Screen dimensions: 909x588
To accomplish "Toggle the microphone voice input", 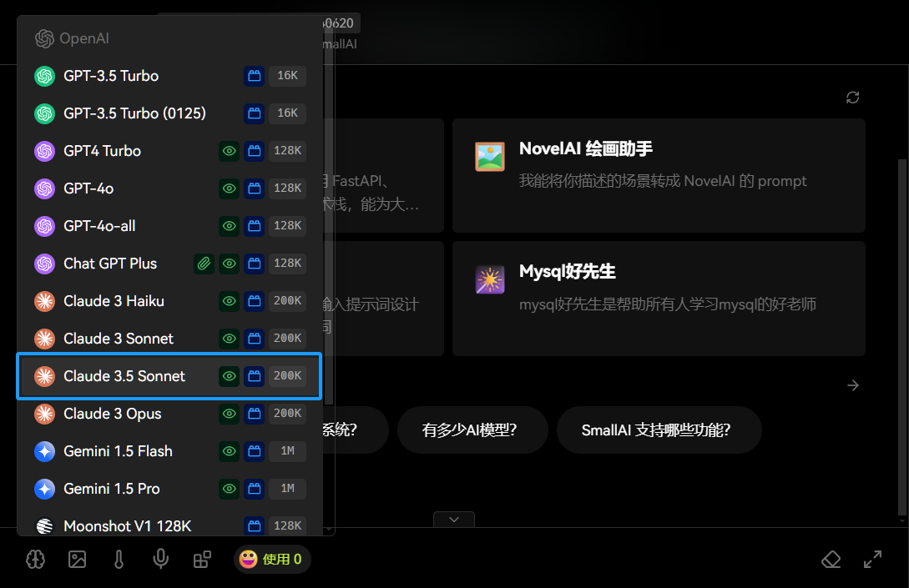I will point(160,559).
